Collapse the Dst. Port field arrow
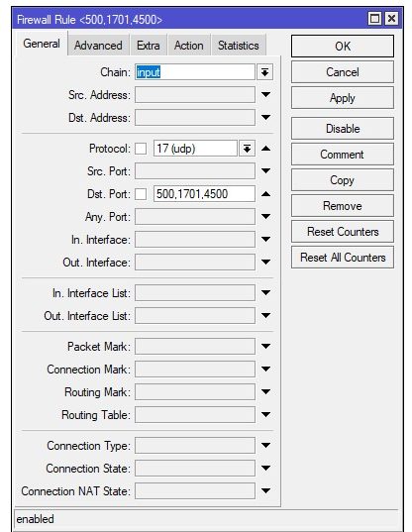The width and height of the screenshot is (412, 532). (265, 194)
